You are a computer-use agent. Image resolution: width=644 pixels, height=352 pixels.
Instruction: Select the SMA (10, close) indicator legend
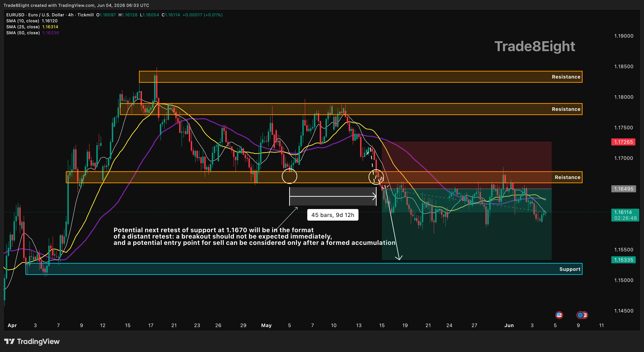[32, 21]
